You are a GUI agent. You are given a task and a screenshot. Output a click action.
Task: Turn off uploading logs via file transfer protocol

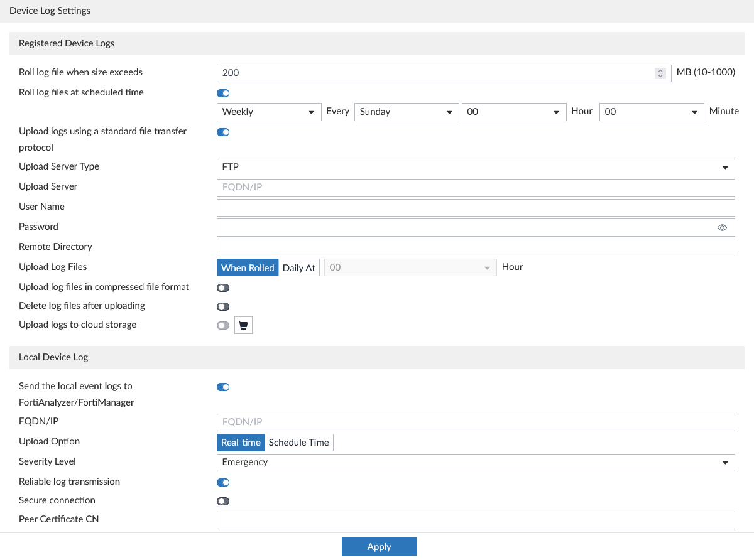(223, 132)
